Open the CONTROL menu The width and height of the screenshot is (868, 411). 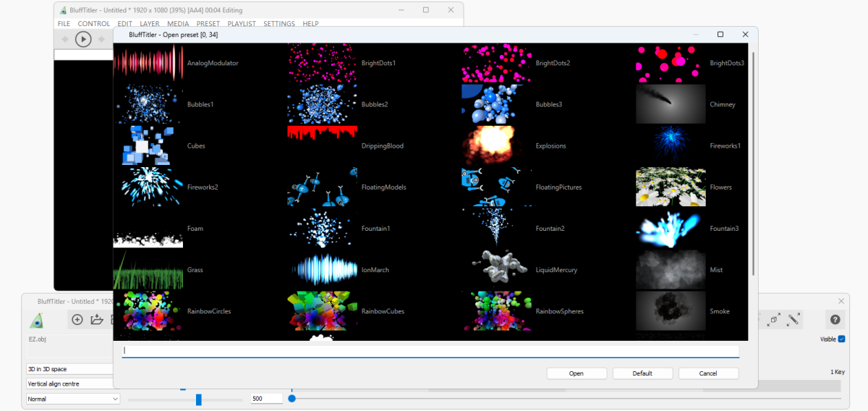(x=94, y=24)
